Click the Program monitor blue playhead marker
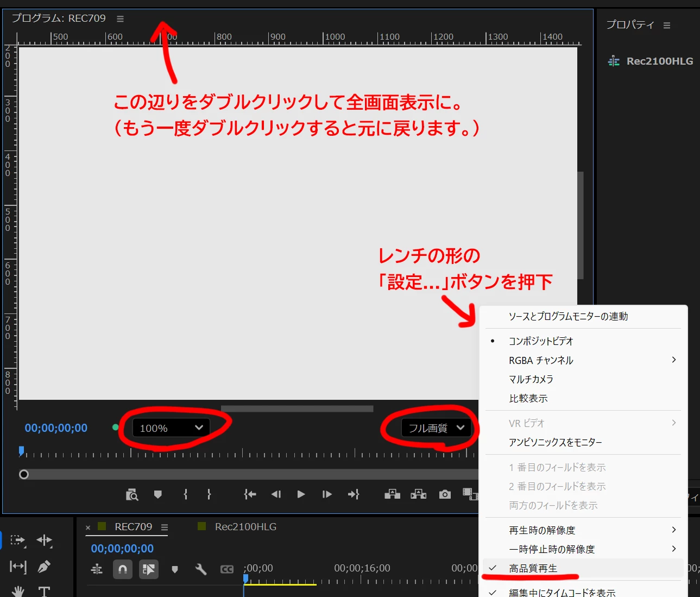 (21, 450)
